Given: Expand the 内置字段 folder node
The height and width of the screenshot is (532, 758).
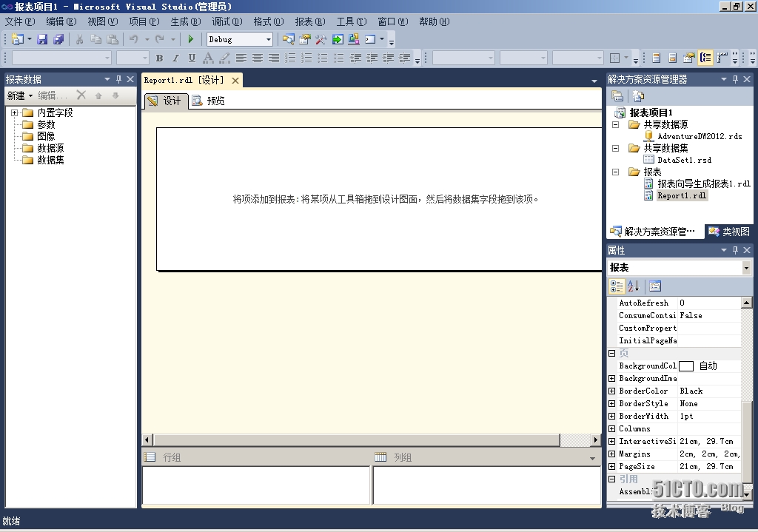Looking at the screenshot, I should pyautogui.click(x=15, y=112).
